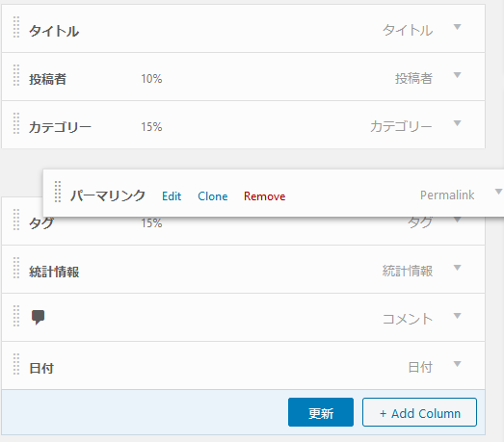Expand the 統計情報 column settings arrow

click(457, 268)
